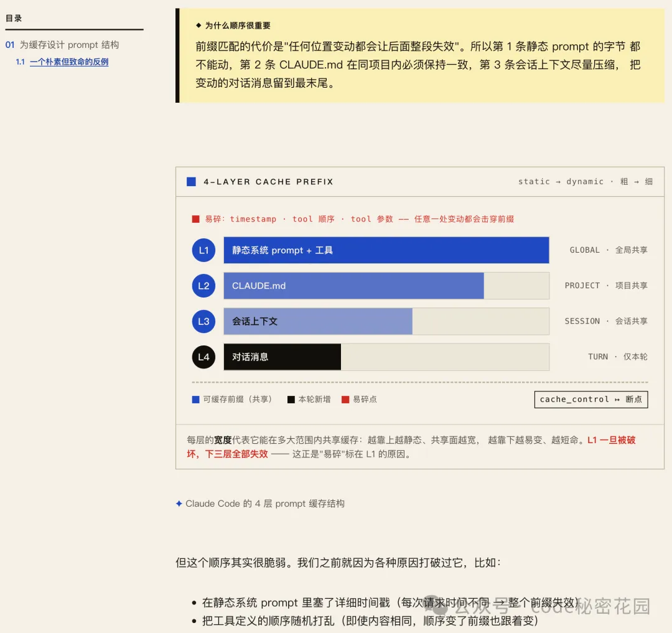Click bullet 把工具定义的顺序随机打乱
Image resolution: width=672 pixels, height=633 pixels.
pyautogui.click(x=370, y=621)
